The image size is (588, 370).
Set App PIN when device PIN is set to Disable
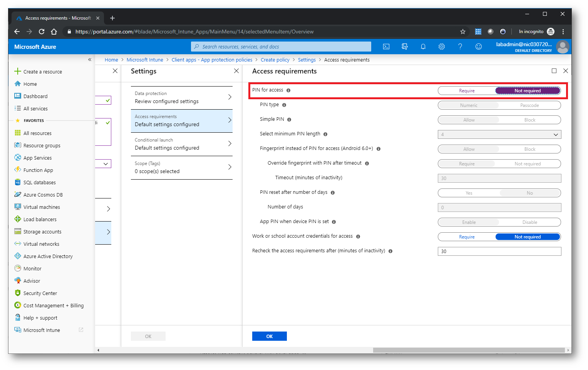(530, 222)
